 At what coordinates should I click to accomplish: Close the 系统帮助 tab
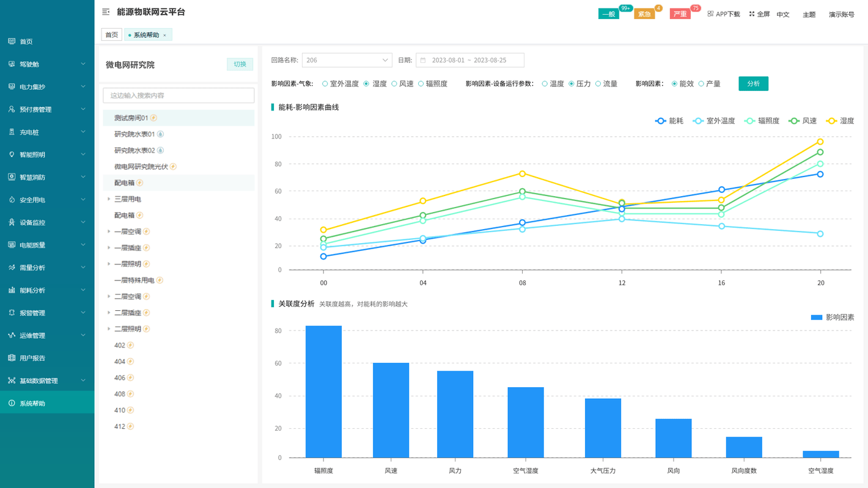tap(164, 35)
